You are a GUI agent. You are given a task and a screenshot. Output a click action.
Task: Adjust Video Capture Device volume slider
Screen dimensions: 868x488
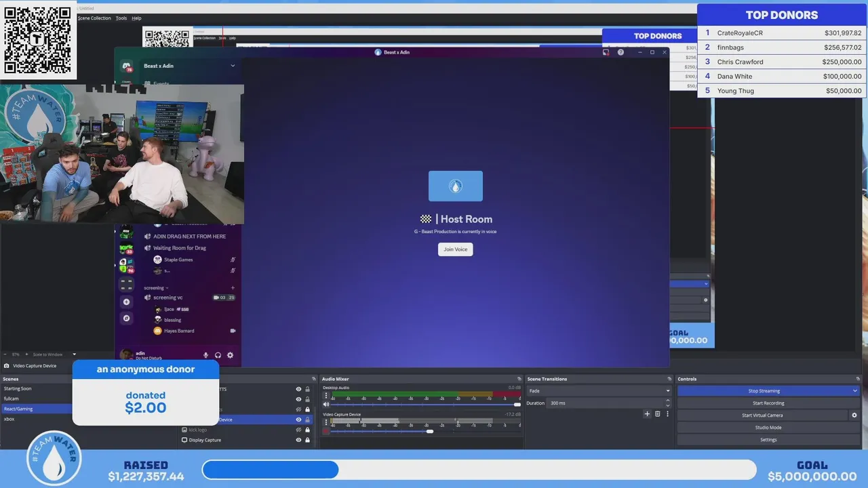[429, 431]
